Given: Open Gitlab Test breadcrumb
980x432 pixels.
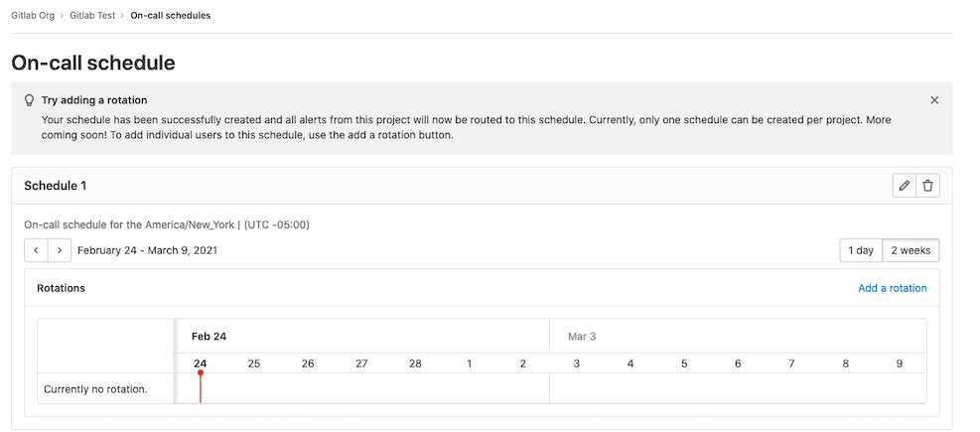Looking at the screenshot, I should pos(92,16).
